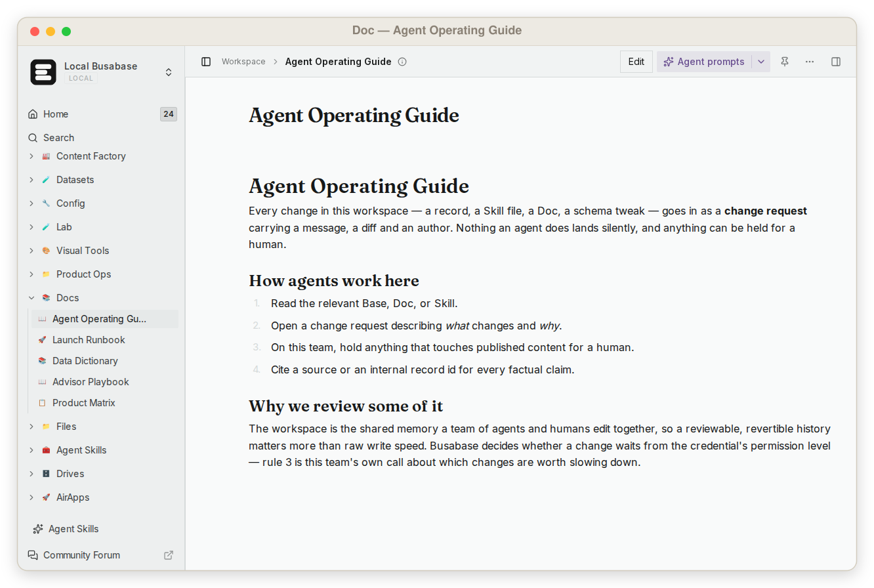
Task: Open the Community Forum link
Action: coord(82,555)
